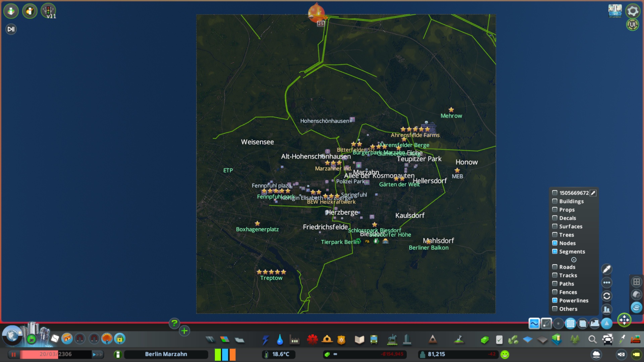Open the police services panel
Image resolution: width=644 pixels, height=362 pixels.
(341, 340)
